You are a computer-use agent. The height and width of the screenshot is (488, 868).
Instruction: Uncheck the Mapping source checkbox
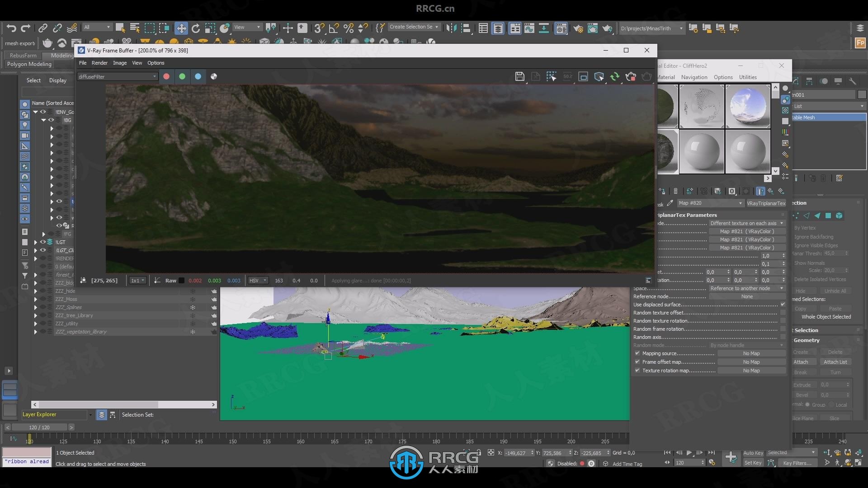637,353
